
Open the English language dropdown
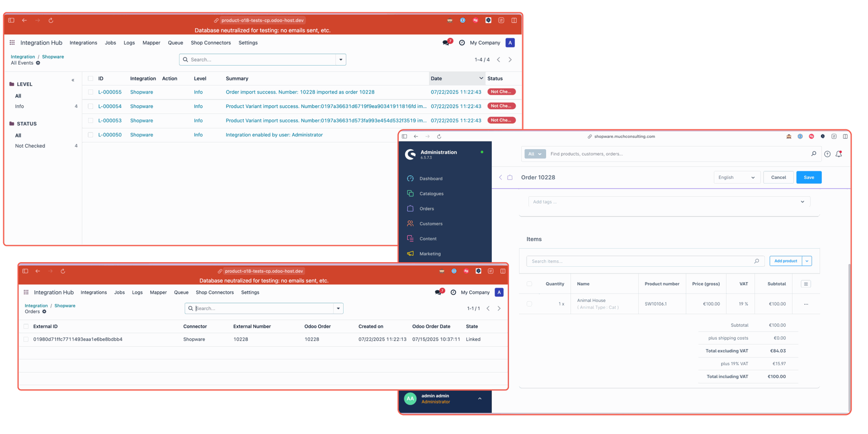coord(737,177)
